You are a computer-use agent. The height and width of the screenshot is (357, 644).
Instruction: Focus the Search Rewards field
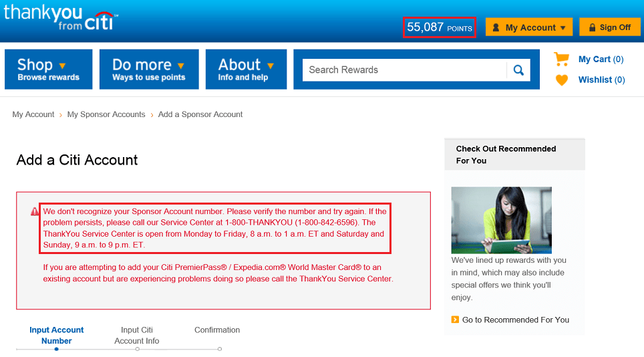(405, 70)
